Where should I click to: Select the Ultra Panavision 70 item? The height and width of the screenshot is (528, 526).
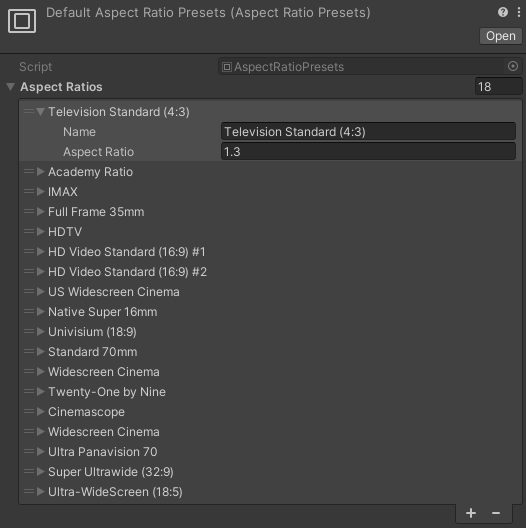click(x=102, y=452)
